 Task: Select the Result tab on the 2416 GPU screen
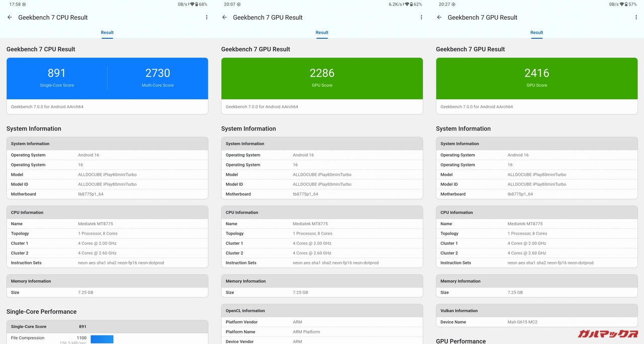coord(537,33)
